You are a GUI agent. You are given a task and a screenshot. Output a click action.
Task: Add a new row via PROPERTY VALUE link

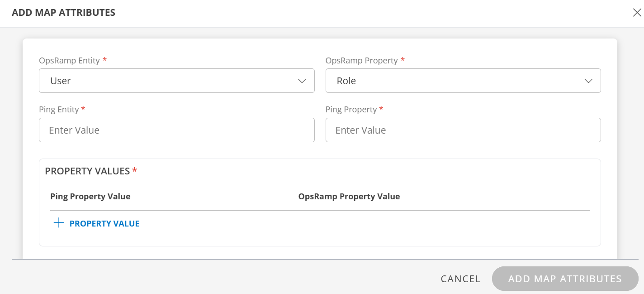(104, 223)
